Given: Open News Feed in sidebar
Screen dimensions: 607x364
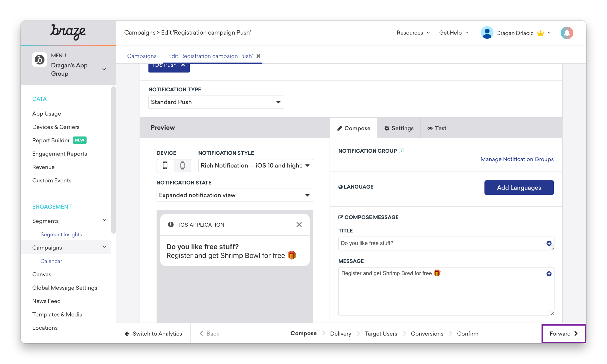Looking at the screenshot, I should (x=46, y=301).
